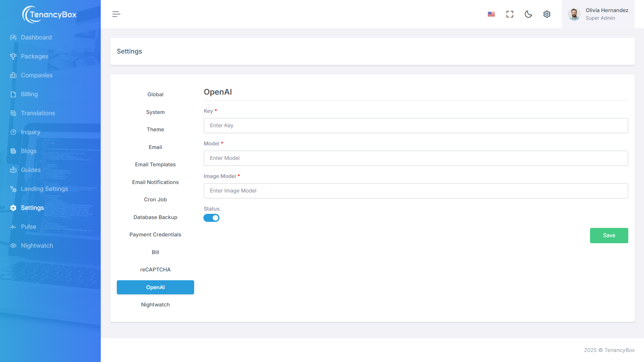The width and height of the screenshot is (644, 362).
Task: Click the Enter Model input field
Action: [416, 158]
